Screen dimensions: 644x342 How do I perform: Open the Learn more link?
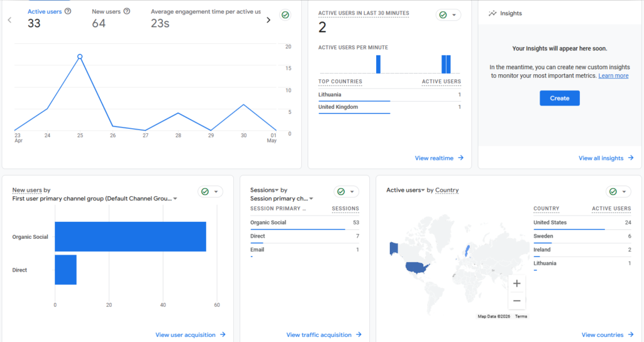(613, 76)
